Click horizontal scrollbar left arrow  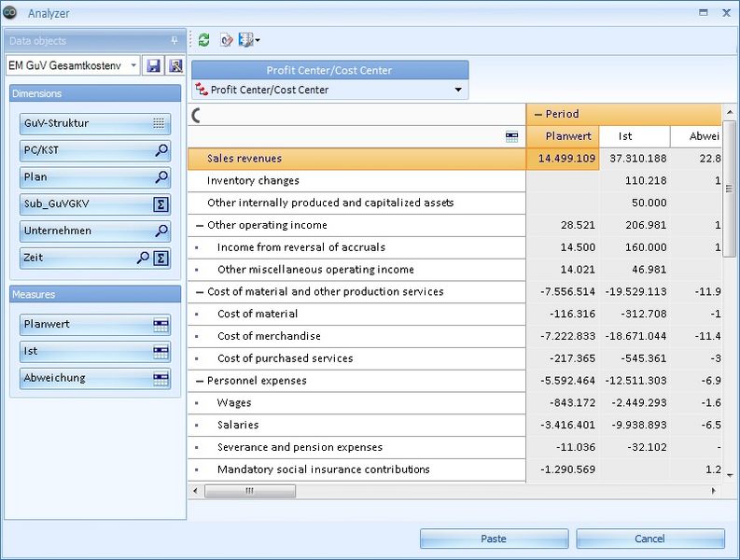(x=195, y=491)
